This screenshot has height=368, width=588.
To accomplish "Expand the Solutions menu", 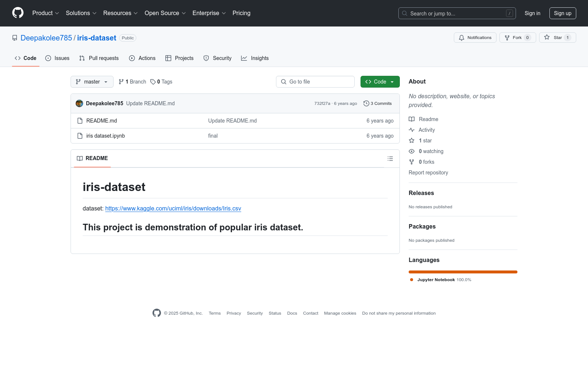I will point(81,13).
